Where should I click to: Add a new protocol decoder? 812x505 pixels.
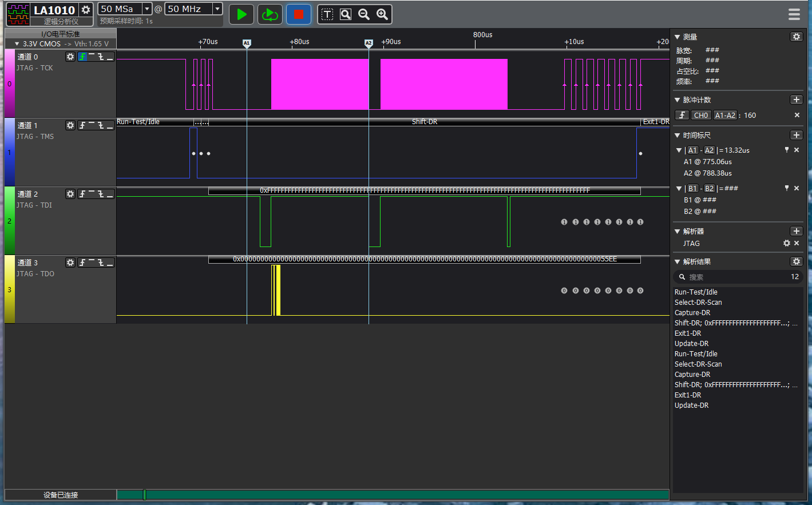pyautogui.click(x=796, y=231)
